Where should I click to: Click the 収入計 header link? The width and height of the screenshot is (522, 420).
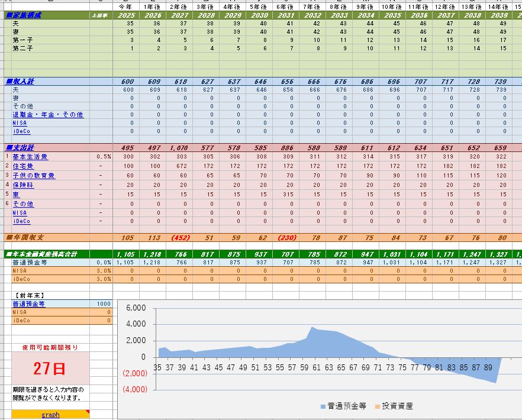pyautogui.click(x=20, y=81)
